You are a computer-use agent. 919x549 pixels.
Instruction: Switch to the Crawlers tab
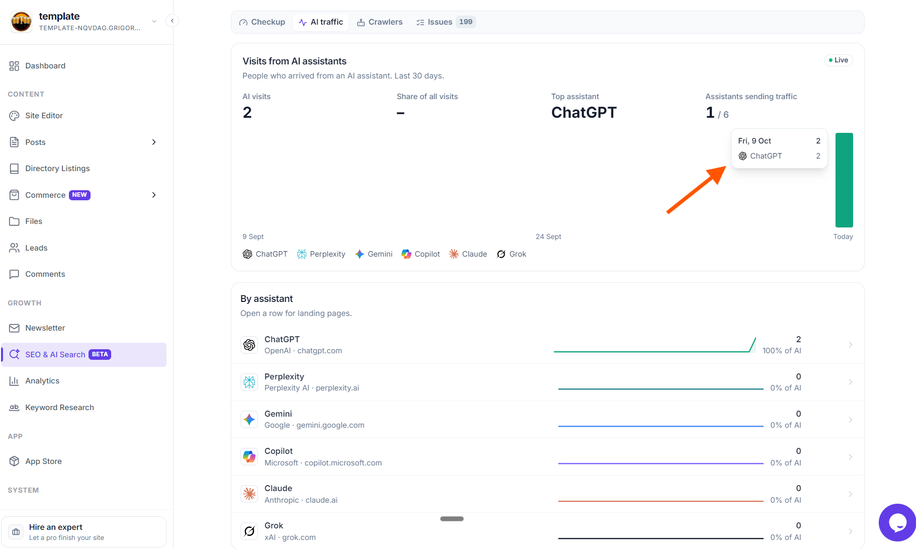[x=380, y=22]
